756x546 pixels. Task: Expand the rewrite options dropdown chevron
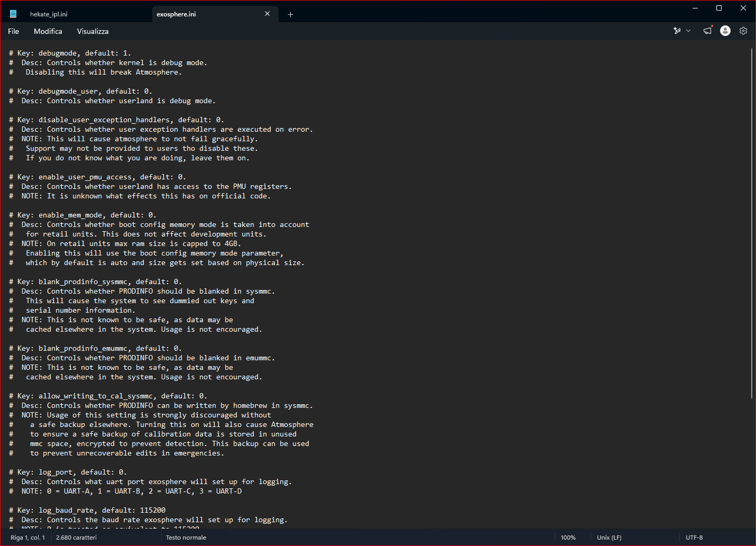688,31
